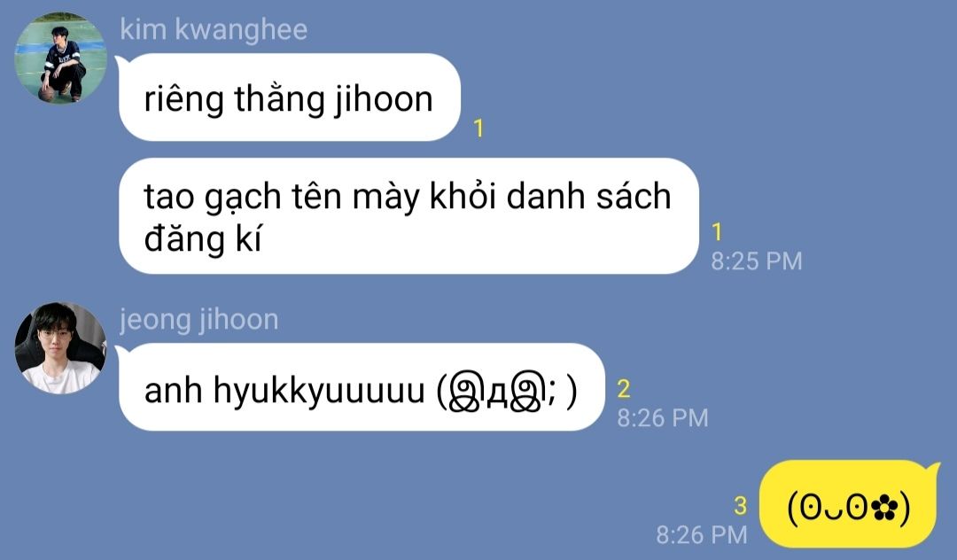
Task: Tap the 8:26 PM timestamp beside yellow bubble
Action: click(x=702, y=535)
